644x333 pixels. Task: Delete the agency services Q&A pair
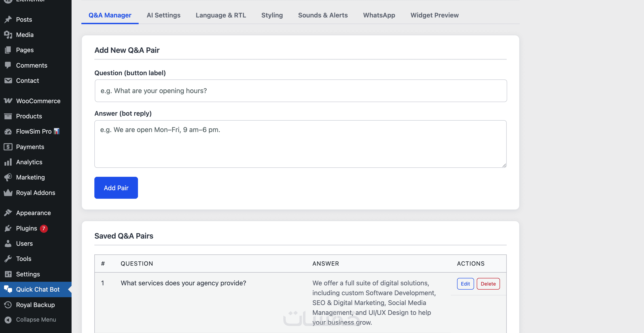click(488, 284)
